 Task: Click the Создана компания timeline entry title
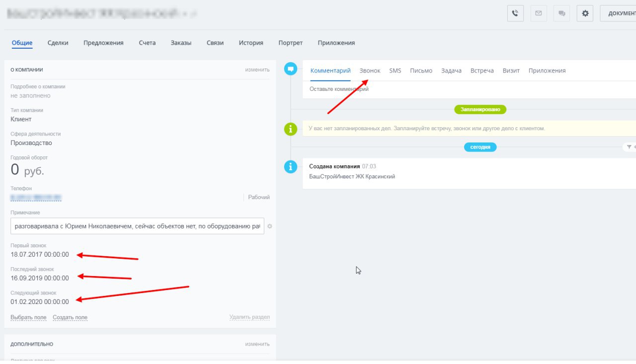[x=334, y=166]
